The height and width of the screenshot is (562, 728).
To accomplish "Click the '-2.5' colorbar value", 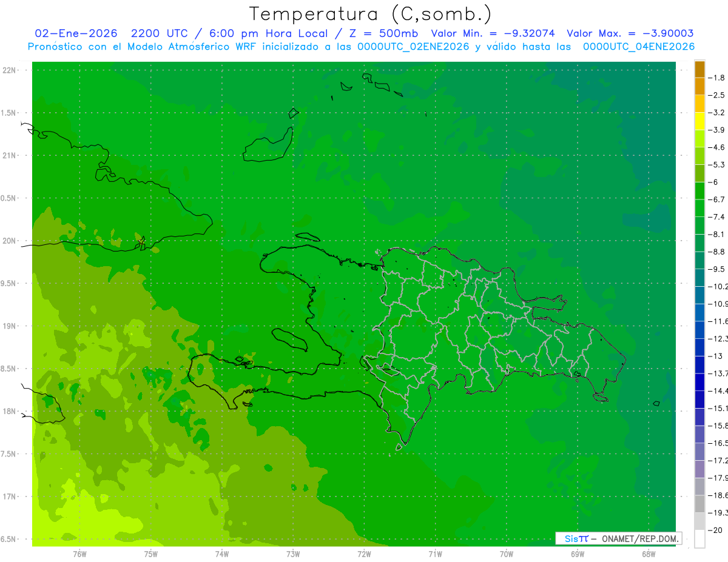I will point(716,95).
